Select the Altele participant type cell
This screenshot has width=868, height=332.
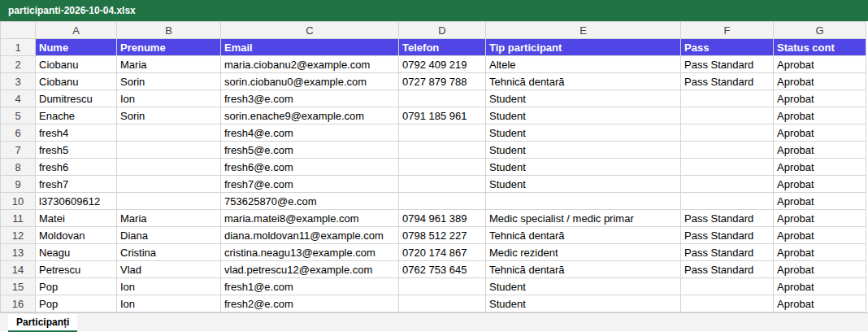583,65
